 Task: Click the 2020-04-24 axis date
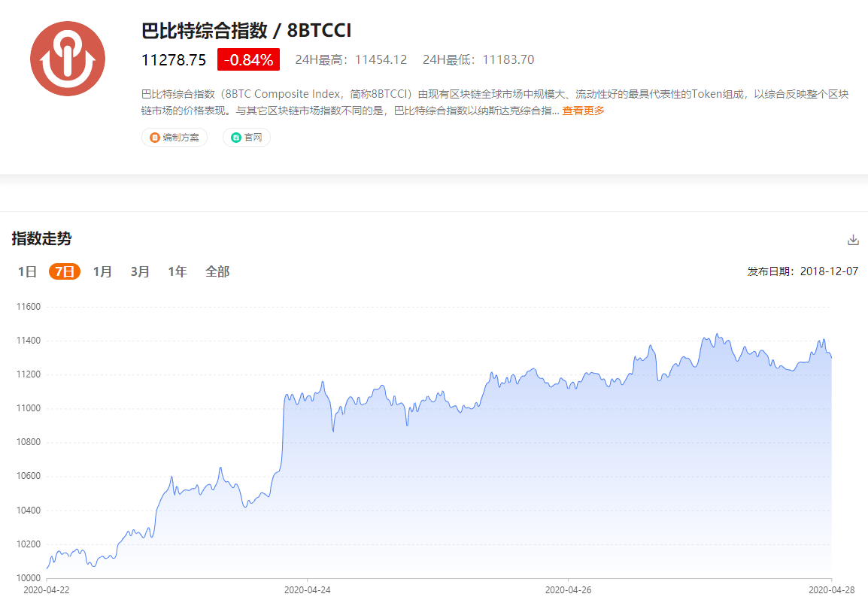(x=307, y=590)
